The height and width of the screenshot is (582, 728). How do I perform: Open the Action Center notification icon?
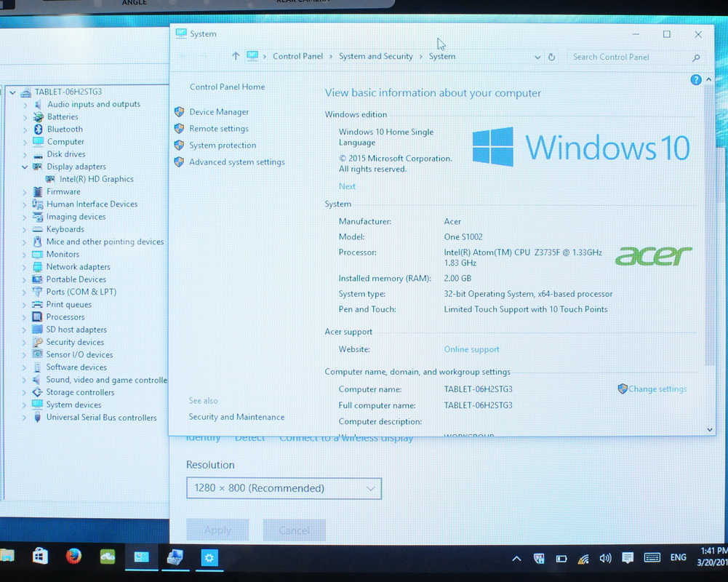click(x=627, y=558)
